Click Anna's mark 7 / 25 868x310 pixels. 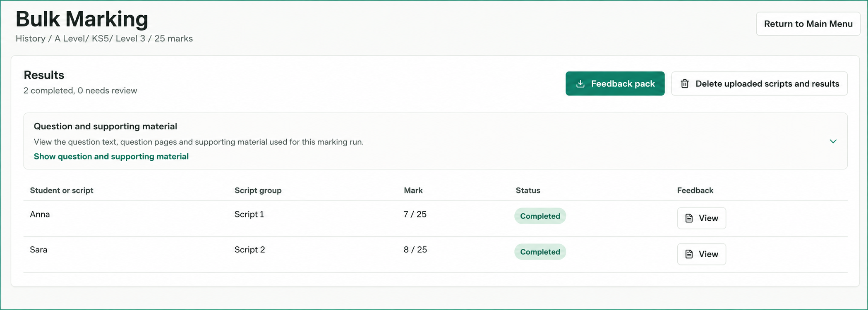point(415,214)
